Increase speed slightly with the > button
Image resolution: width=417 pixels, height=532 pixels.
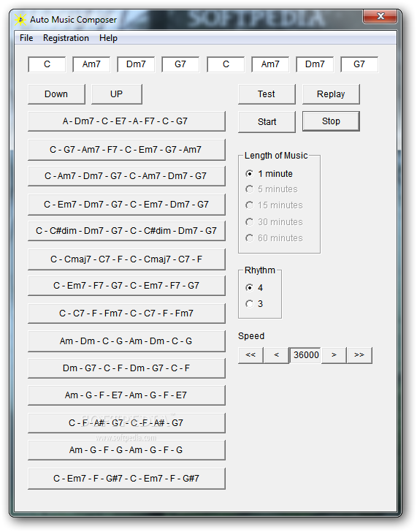pyautogui.click(x=334, y=355)
